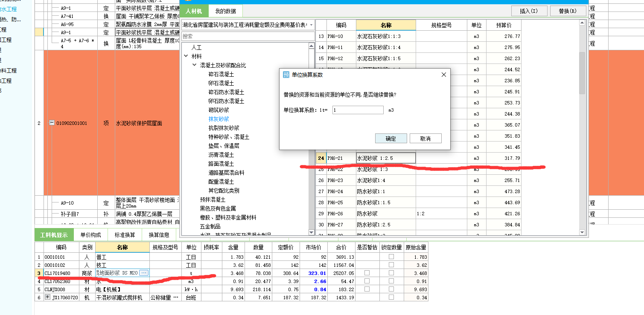Click the 取消 button in the dialog
This screenshot has width=644, height=315.
tap(425, 139)
